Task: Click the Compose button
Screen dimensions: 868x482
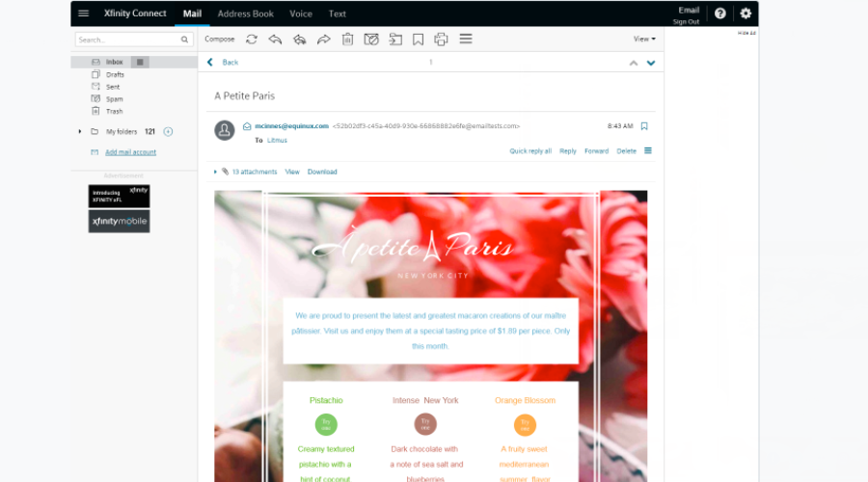Action: [219, 40]
